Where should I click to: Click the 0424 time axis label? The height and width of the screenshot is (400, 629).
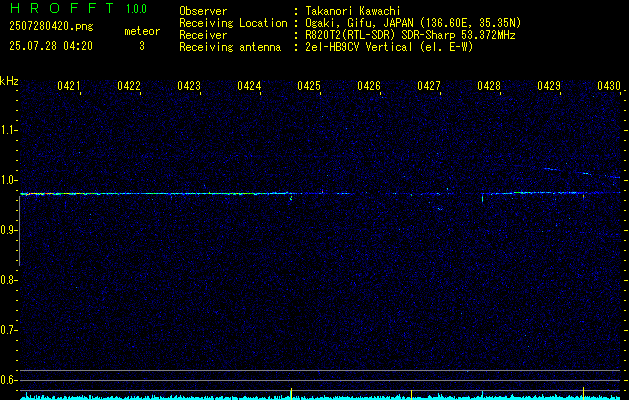249,86
